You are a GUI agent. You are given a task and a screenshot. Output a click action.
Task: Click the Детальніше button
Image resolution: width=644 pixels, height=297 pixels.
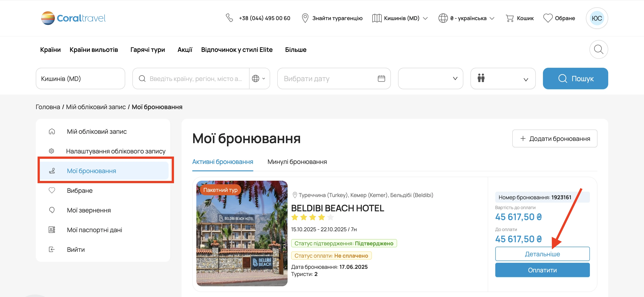(542, 254)
